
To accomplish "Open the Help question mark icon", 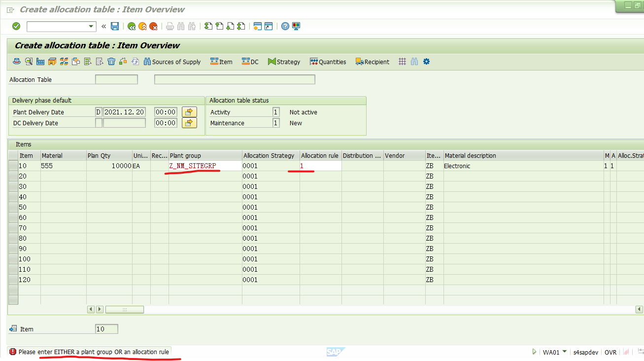I will click(285, 26).
